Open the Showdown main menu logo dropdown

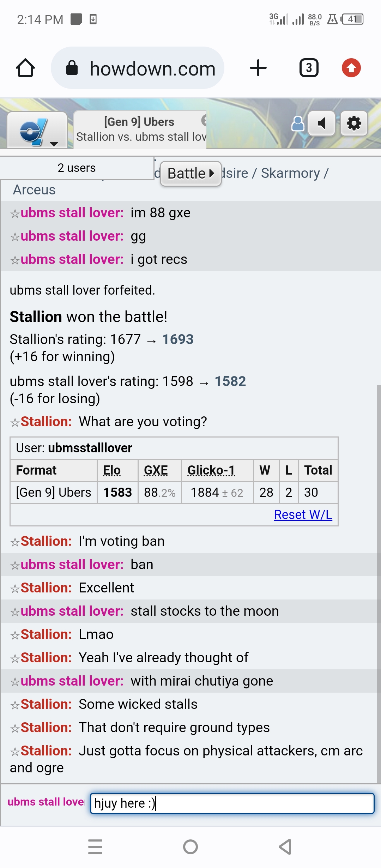pos(37,131)
